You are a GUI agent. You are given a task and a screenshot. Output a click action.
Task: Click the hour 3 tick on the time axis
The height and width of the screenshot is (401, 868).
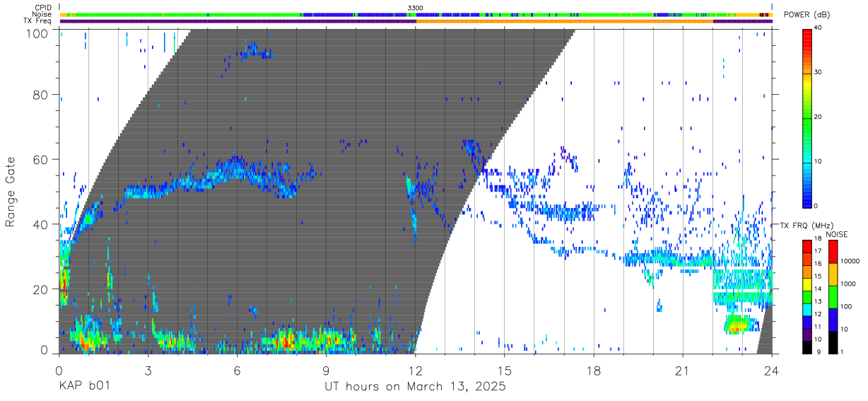click(148, 370)
